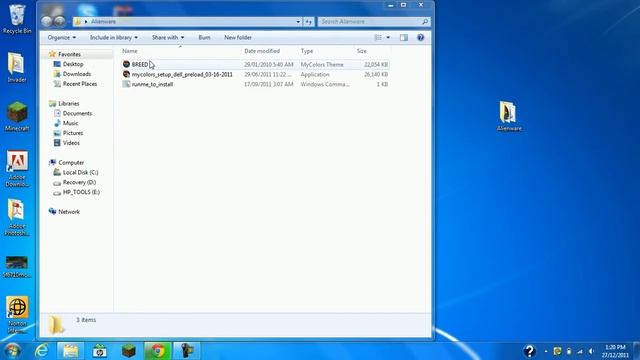Open HP_TOOLS (E:) drive
This screenshot has width=640, height=360.
point(81,192)
